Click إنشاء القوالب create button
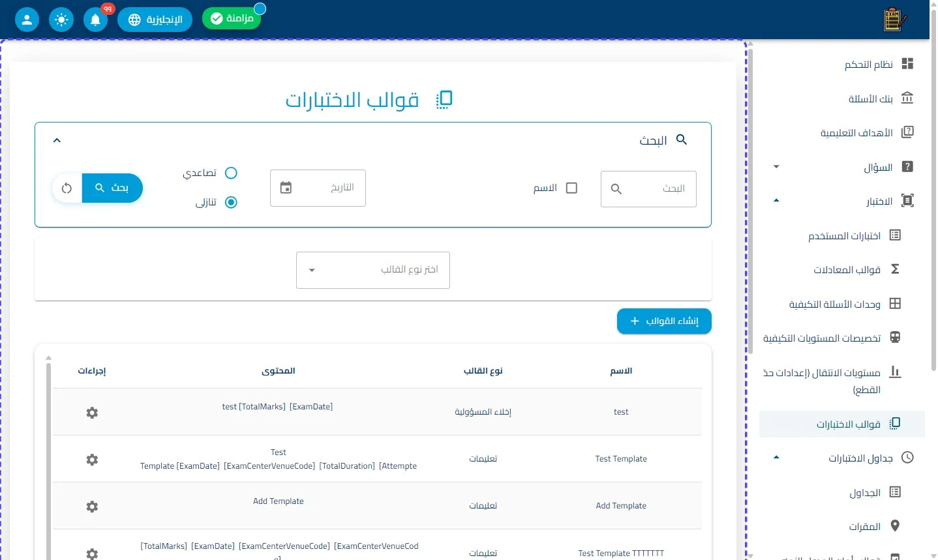The width and height of the screenshot is (938, 560). point(664,321)
